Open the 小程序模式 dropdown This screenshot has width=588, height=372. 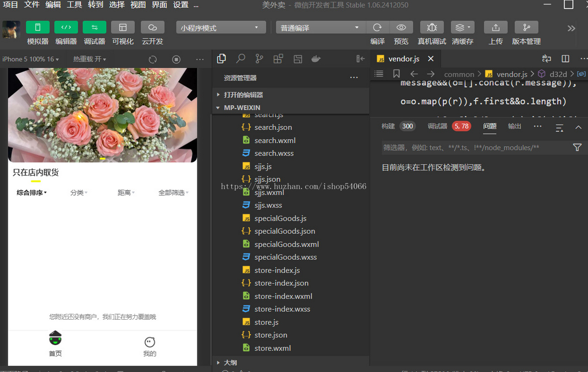[x=220, y=27]
